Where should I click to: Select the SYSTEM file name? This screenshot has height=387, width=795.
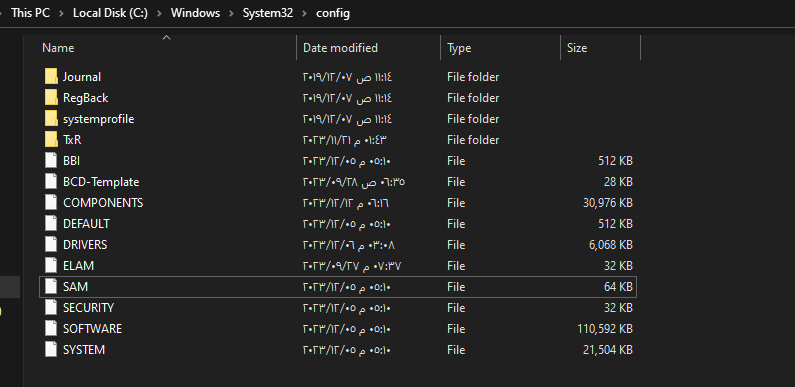tap(84, 350)
